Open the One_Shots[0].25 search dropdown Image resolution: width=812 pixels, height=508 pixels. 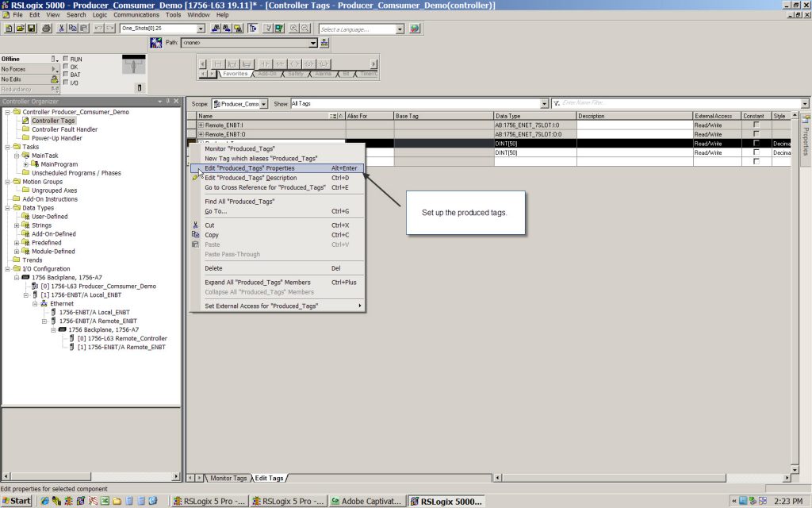[x=201, y=29]
